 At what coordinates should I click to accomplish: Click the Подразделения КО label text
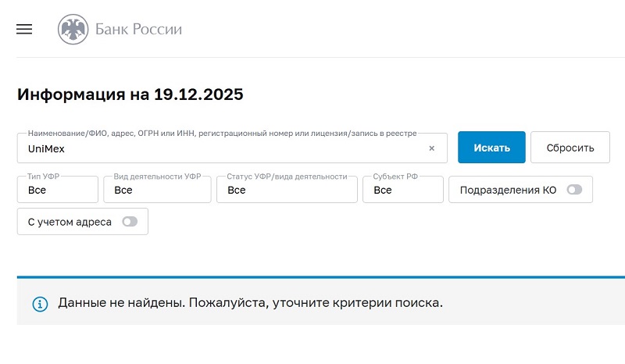pos(508,190)
